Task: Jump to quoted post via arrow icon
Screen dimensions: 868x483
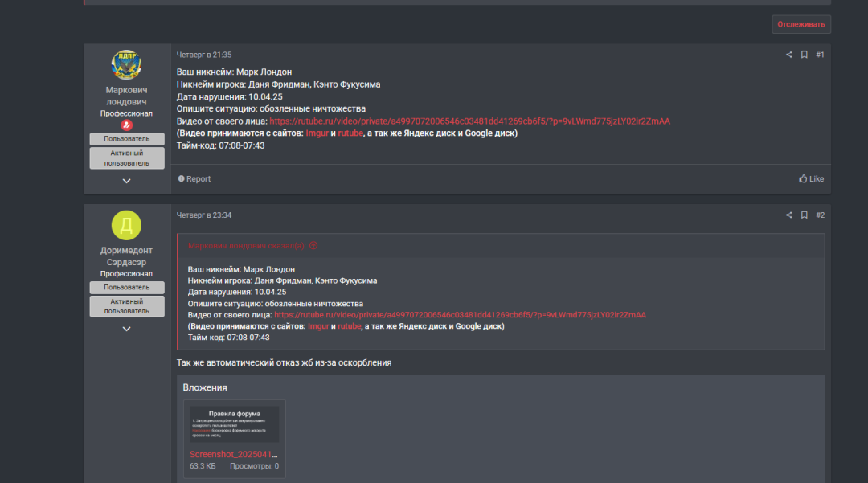Action: (x=313, y=246)
